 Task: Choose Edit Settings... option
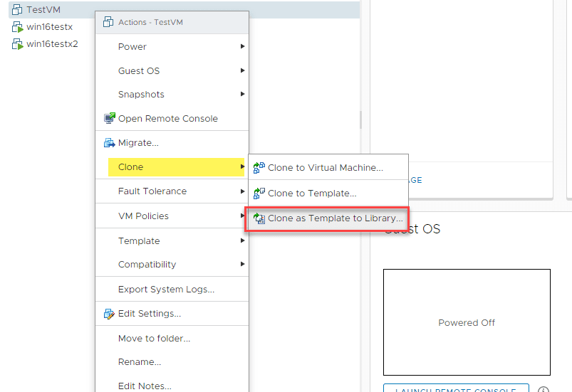[x=172, y=314]
